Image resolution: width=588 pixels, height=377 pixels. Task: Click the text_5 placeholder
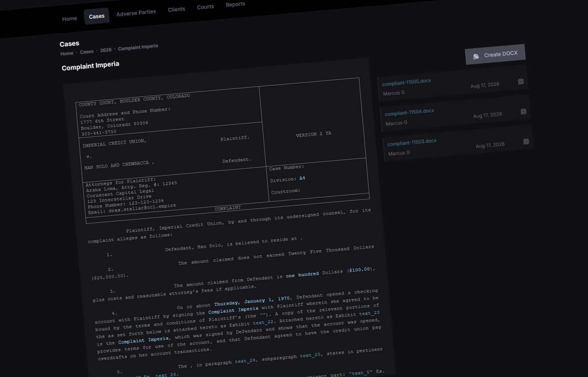(x=361, y=373)
